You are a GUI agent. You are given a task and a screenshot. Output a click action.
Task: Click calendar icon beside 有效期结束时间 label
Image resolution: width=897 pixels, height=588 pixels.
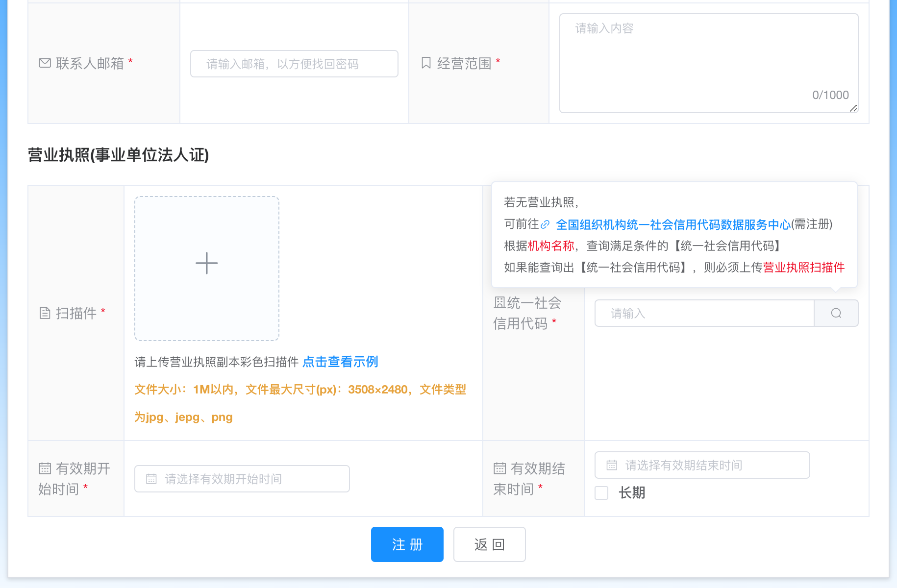(499, 468)
